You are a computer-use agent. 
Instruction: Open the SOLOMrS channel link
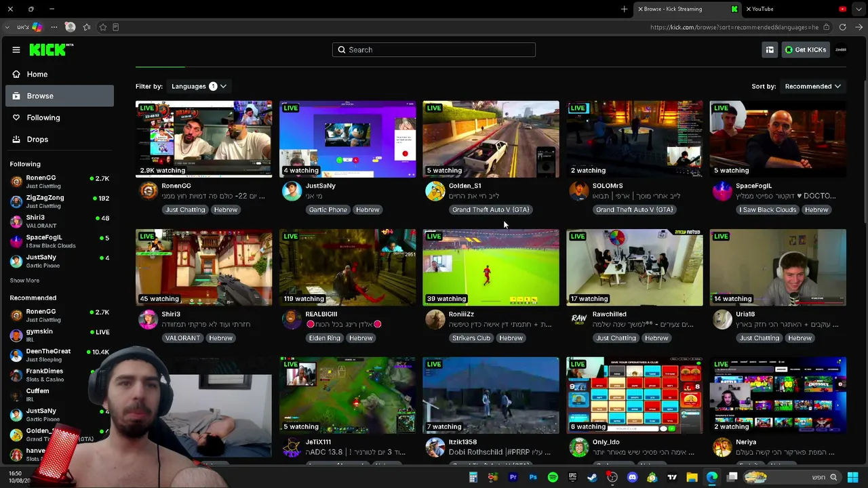click(608, 186)
